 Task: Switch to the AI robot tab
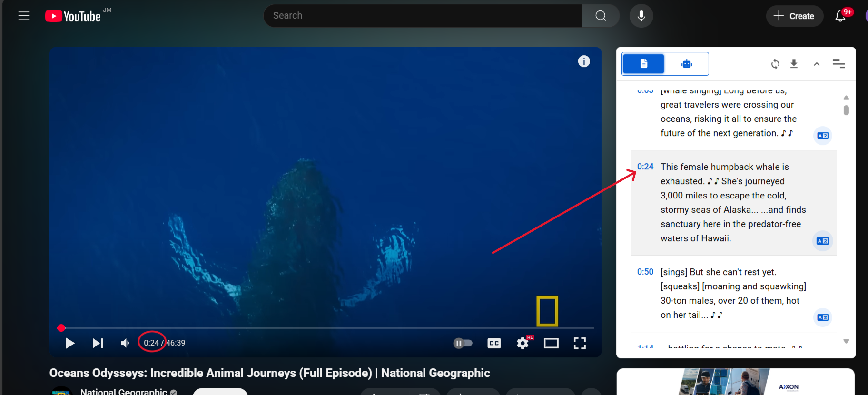coord(686,64)
